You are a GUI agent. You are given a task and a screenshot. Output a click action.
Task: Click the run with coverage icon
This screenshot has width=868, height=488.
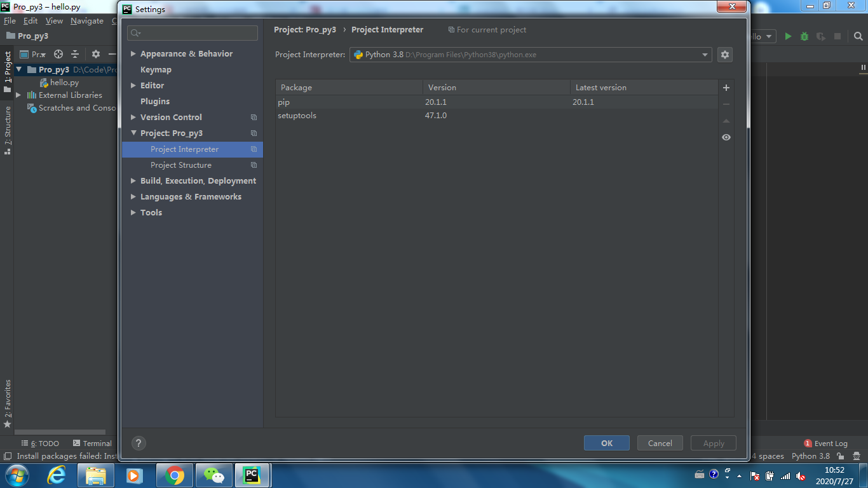[x=821, y=37]
